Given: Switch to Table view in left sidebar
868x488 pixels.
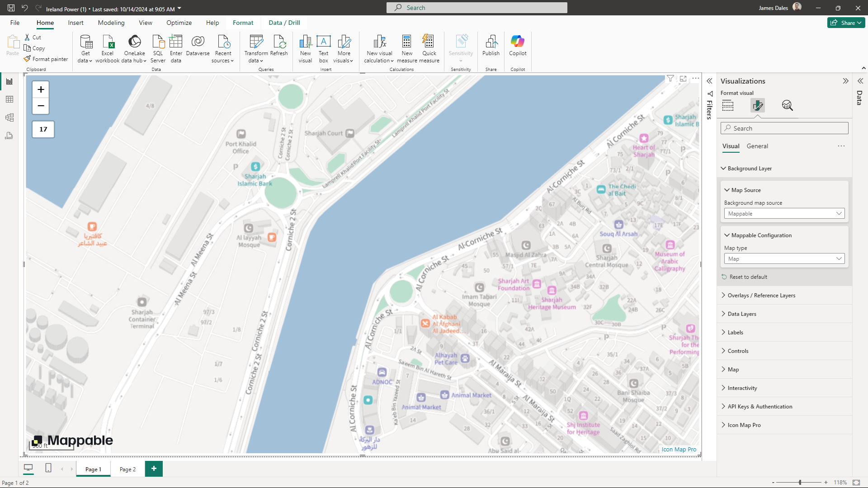Looking at the screenshot, I should click(x=9, y=99).
